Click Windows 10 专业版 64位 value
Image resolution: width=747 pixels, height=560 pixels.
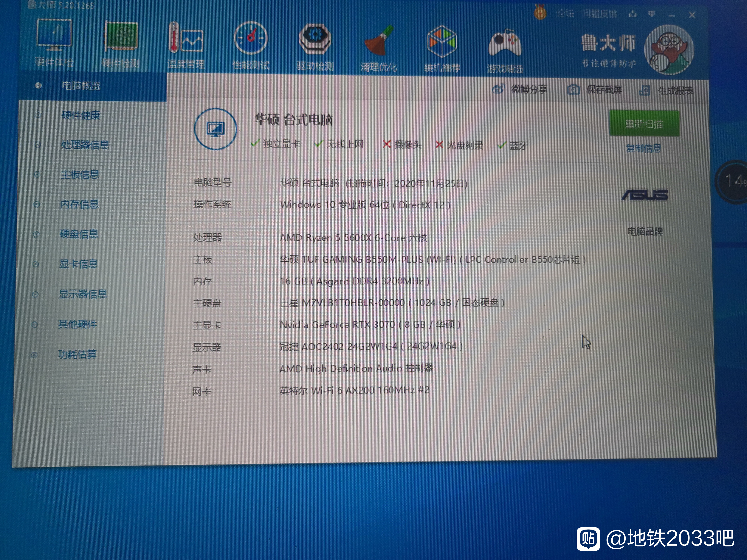(365, 205)
